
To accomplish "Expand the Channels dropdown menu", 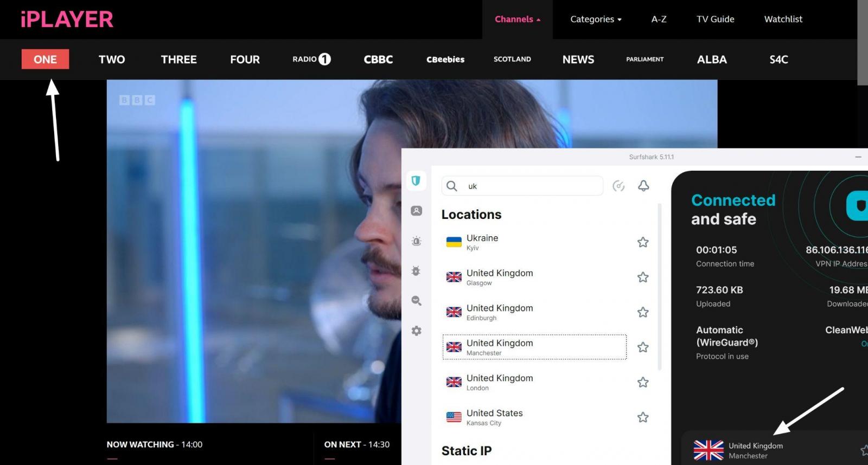I will pyautogui.click(x=517, y=20).
